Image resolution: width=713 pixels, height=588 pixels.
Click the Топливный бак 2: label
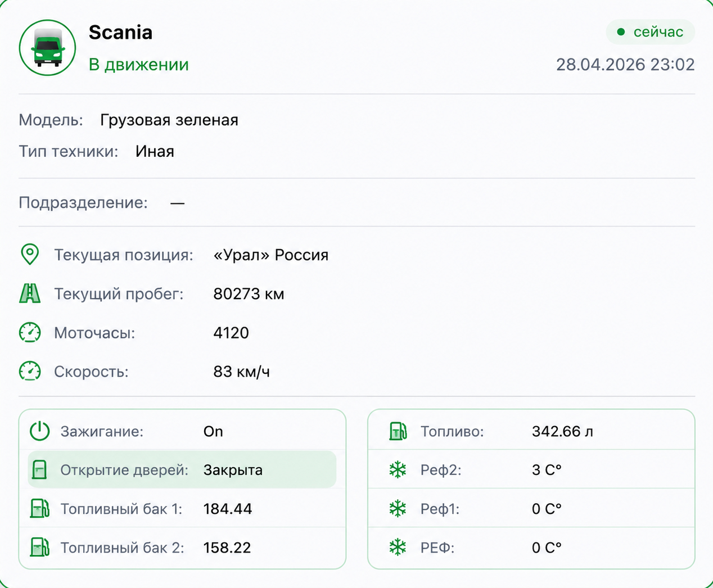click(122, 548)
